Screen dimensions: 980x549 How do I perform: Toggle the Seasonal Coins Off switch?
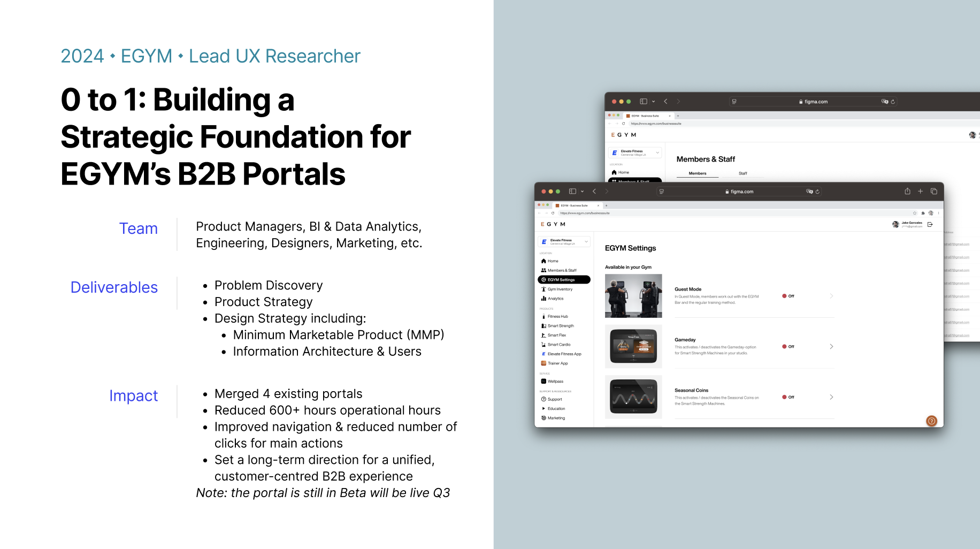click(788, 397)
